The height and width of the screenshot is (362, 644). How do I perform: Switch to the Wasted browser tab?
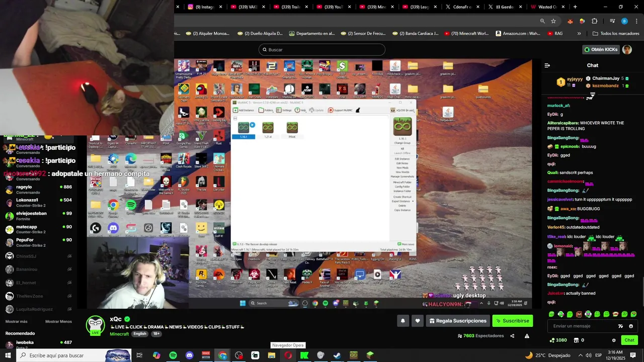click(548, 7)
